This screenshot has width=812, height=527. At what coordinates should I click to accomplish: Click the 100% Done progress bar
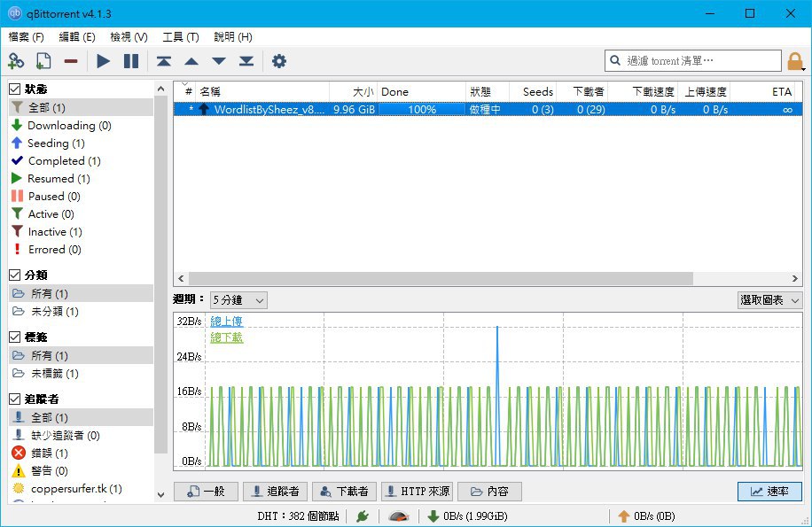[x=422, y=109]
